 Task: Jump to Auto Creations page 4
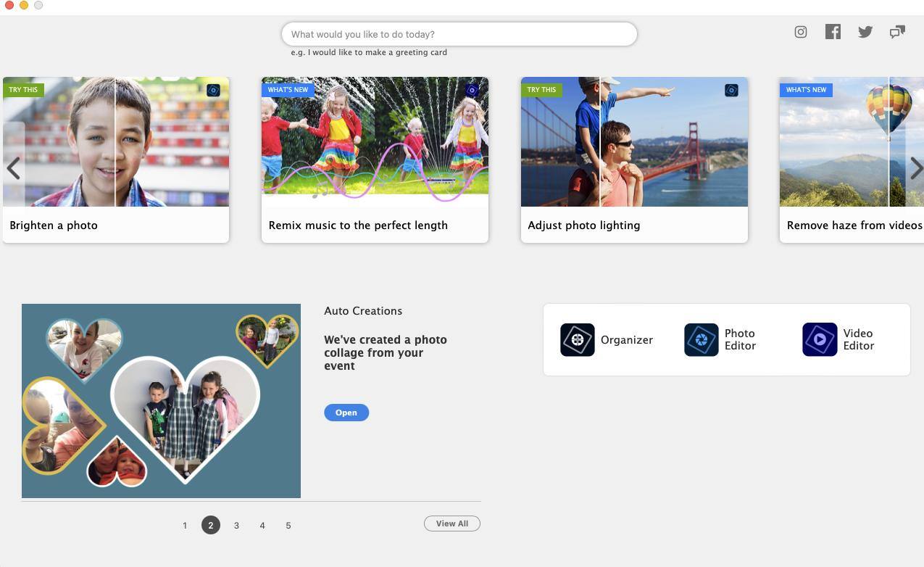point(262,526)
